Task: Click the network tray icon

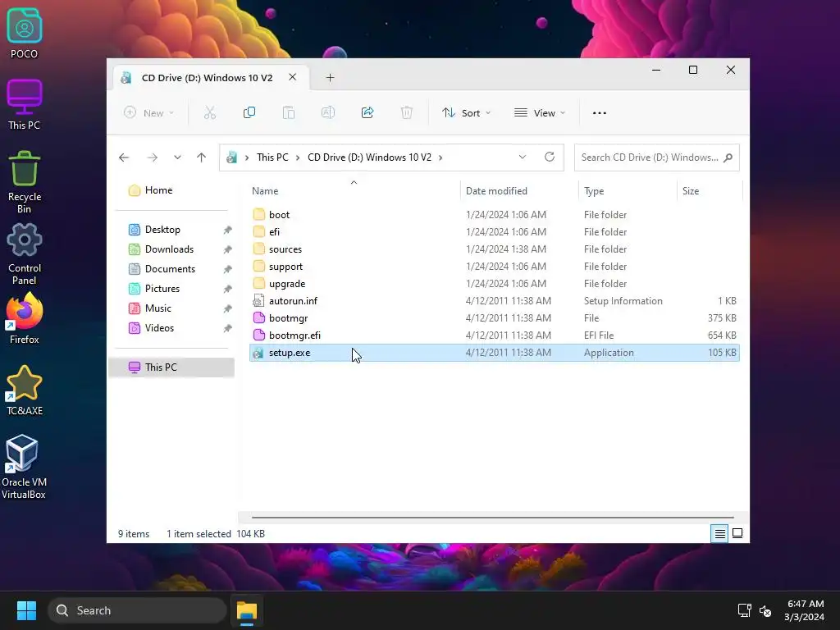Action: click(744, 610)
